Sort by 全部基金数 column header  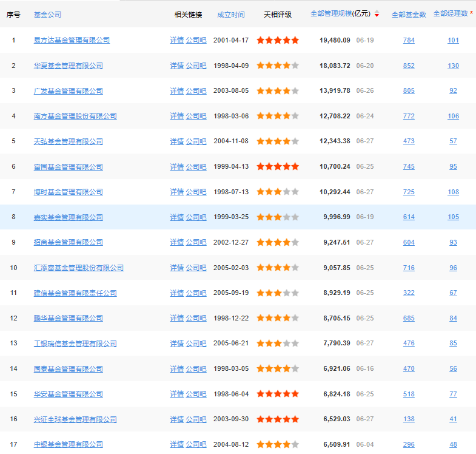(x=409, y=15)
